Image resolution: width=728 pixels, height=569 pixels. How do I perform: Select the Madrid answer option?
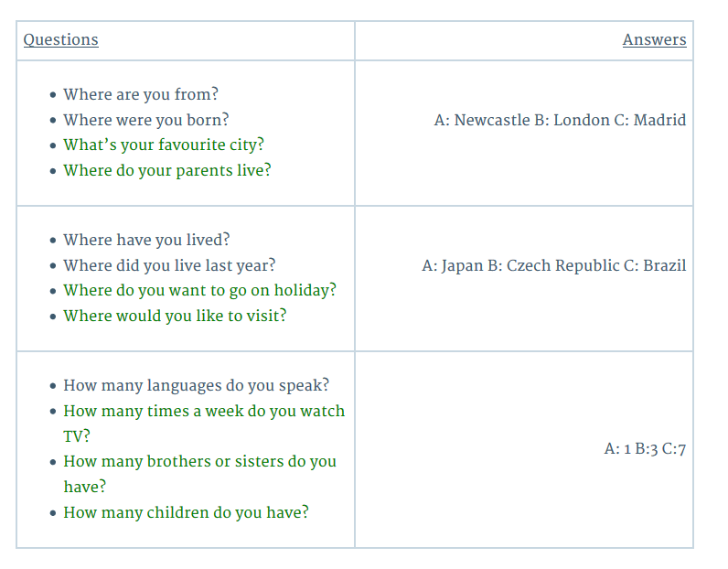click(659, 120)
